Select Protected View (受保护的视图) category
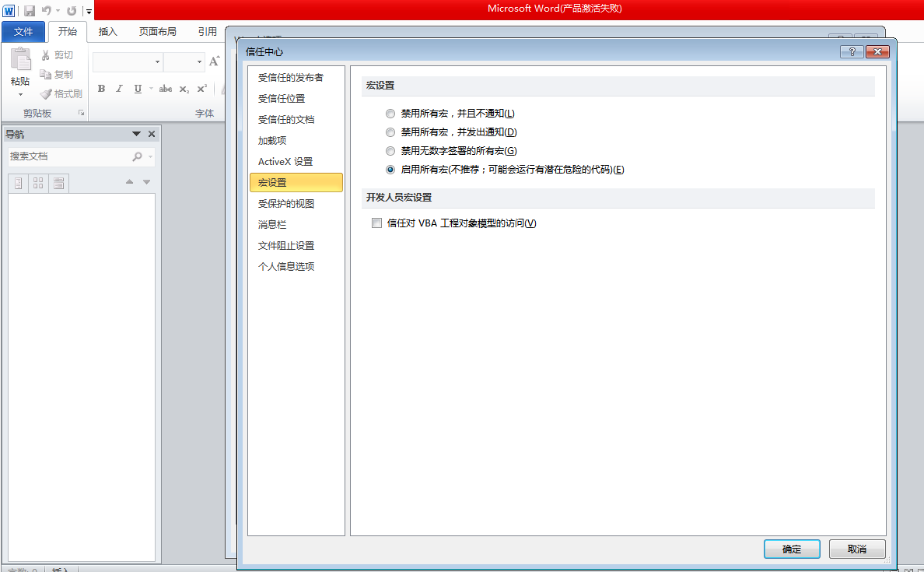The width and height of the screenshot is (924, 572). click(296, 203)
